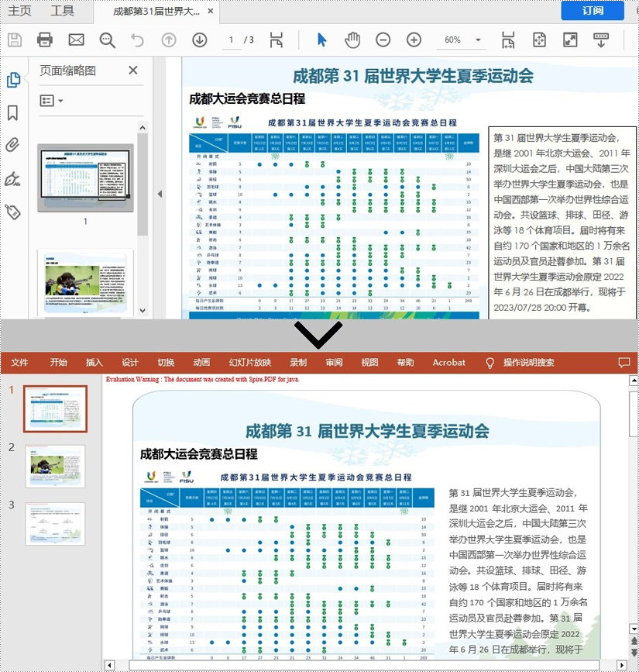Switch to full screen mode icon
This screenshot has height=672, width=639.
point(570,40)
